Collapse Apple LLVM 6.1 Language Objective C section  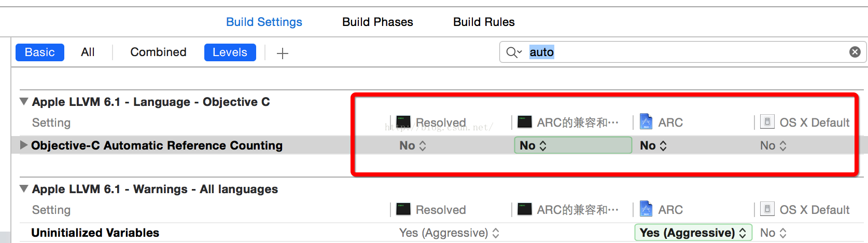pos(24,101)
